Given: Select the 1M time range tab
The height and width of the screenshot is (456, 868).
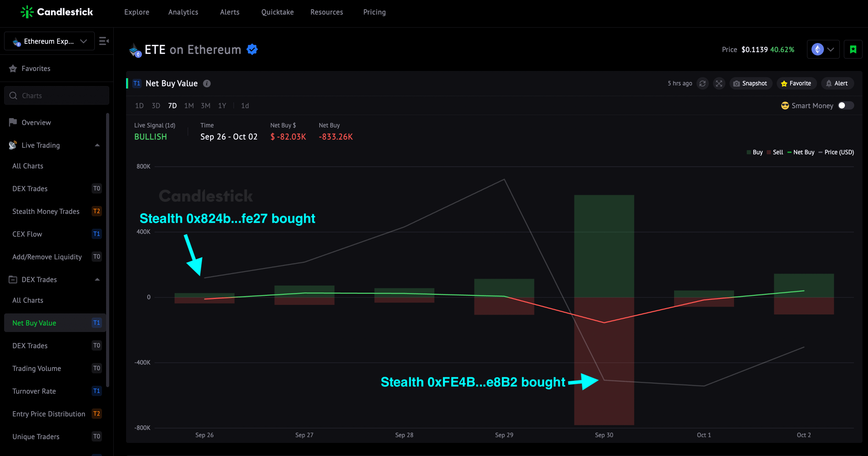Looking at the screenshot, I should 189,106.
